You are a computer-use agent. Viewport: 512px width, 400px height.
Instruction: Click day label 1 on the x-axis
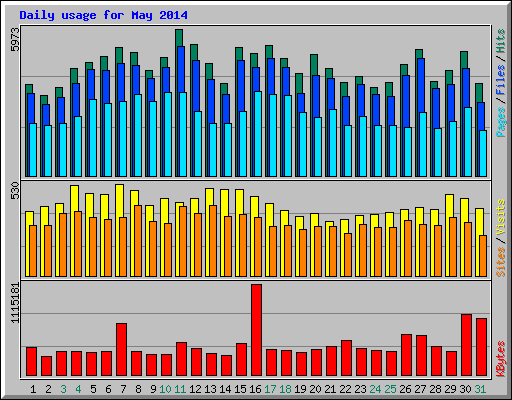[33, 389]
